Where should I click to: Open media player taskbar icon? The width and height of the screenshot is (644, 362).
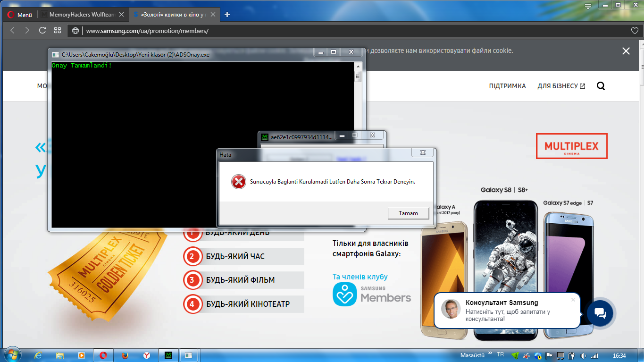click(x=81, y=355)
